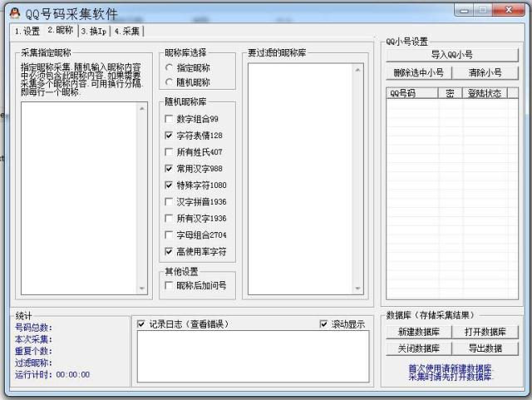
Task: Open the 3.换Ip tab
Action: pos(94,32)
